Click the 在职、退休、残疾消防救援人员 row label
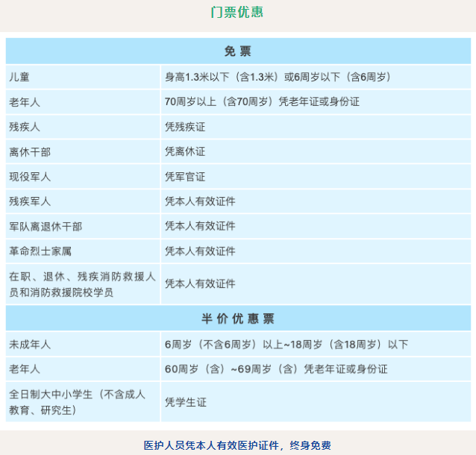 pyautogui.click(x=82, y=284)
